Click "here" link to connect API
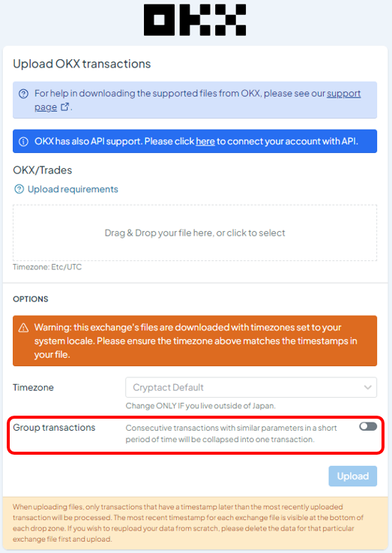 (x=205, y=141)
